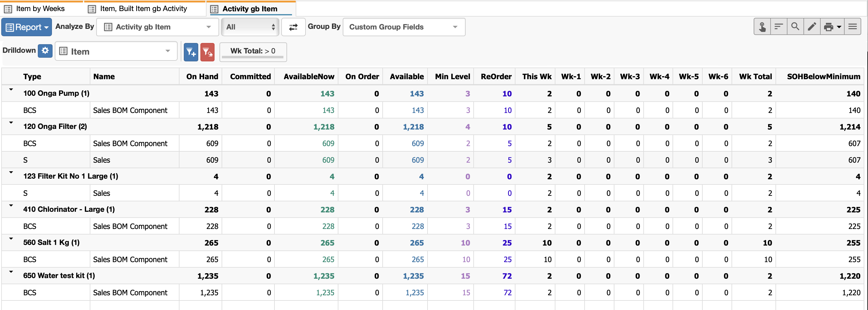This screenshot has height=310, width=868.
Task: Select the 410 Chlorinator - Large (1) row
Action: pyautogui.click(x=433, y=209)
